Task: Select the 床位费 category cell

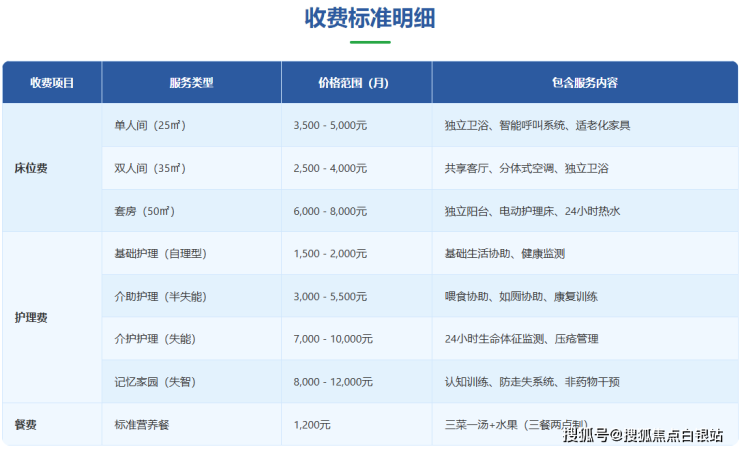Action: (31, 168)
